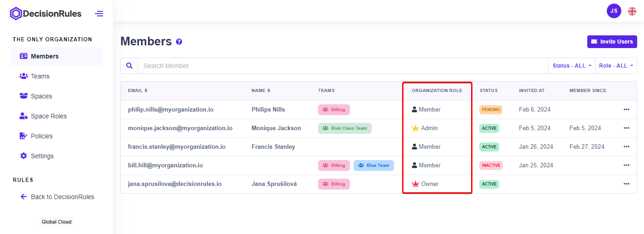Expand the Status - ALL filter dropdown

[571, 66]
